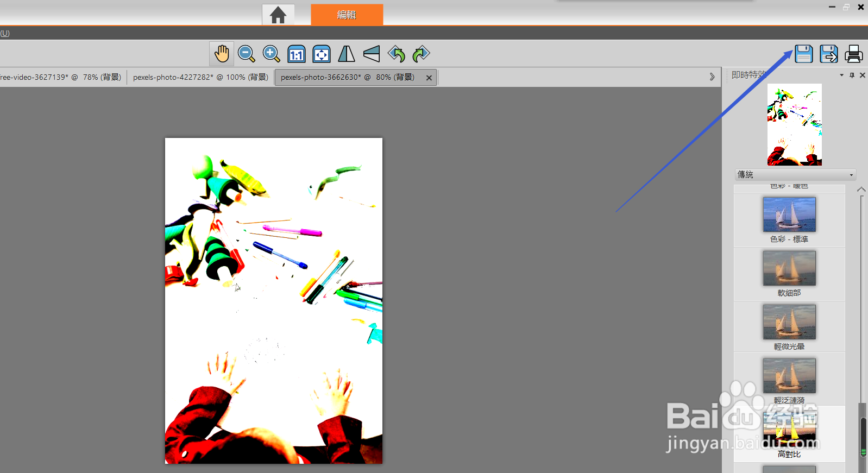The width and height of the screenshot is (868, 473).
Task: Print the image
Action: coord(854,54)
